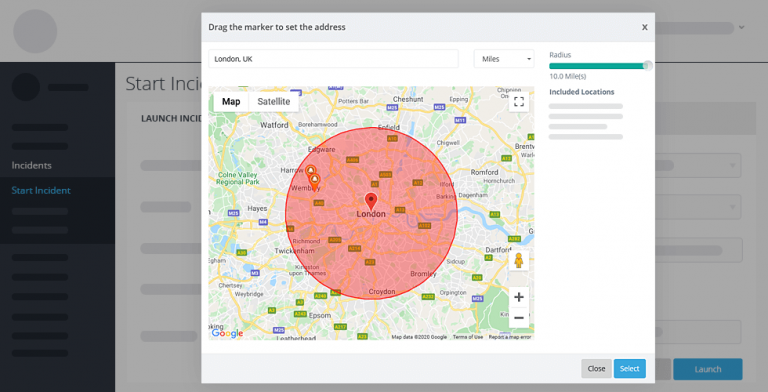Click the Cheshunt label on map
This screenshot has width=768, height=392.
pos(408,99)
